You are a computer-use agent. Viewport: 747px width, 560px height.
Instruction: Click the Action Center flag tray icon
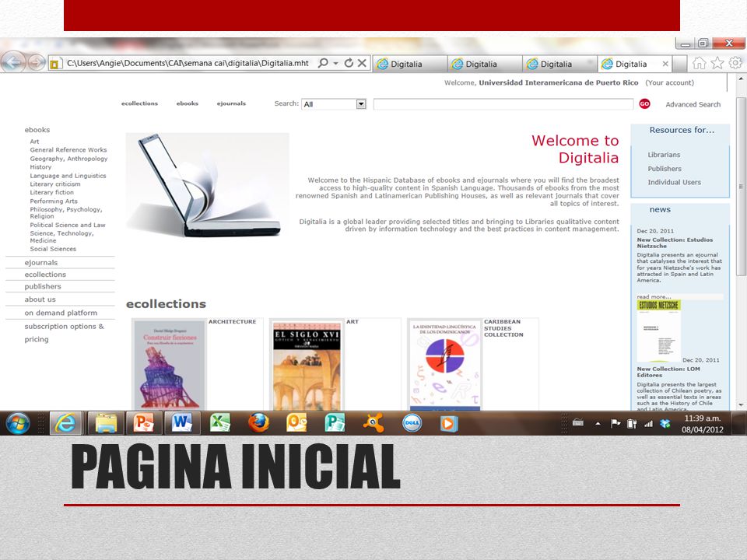click(x=615, y=423)
